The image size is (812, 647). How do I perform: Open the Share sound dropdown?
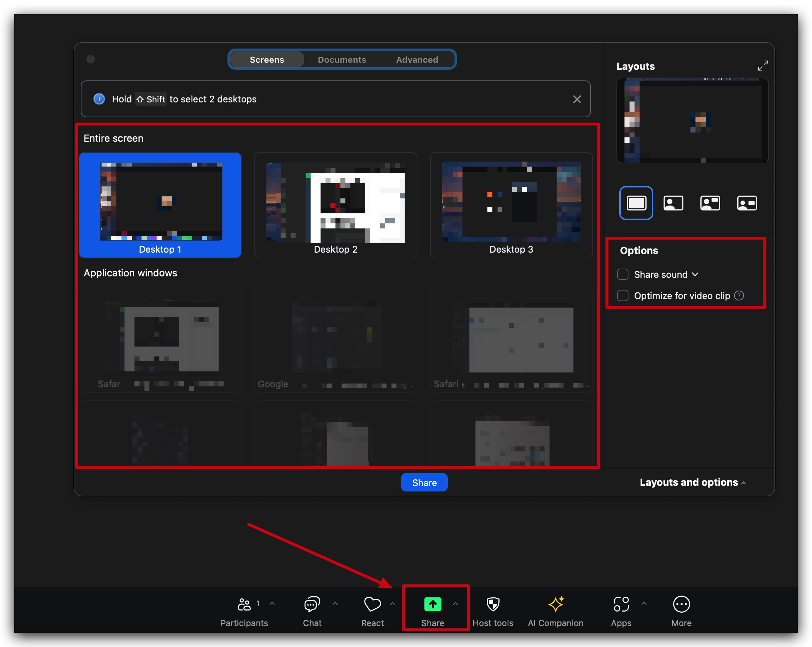pos(695,274)
